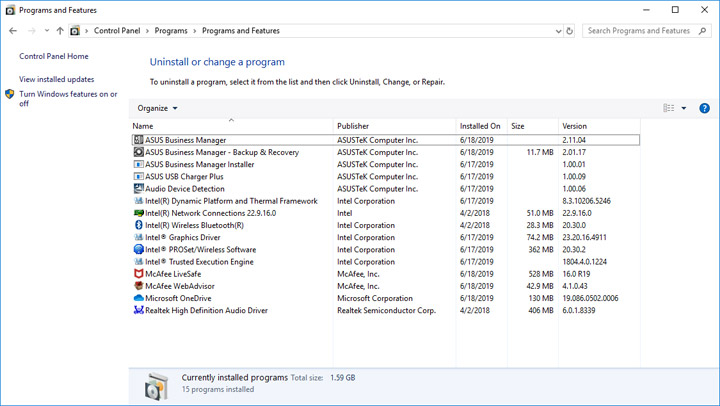Select McAfee WebAdvisor entry

click(180, 286)
